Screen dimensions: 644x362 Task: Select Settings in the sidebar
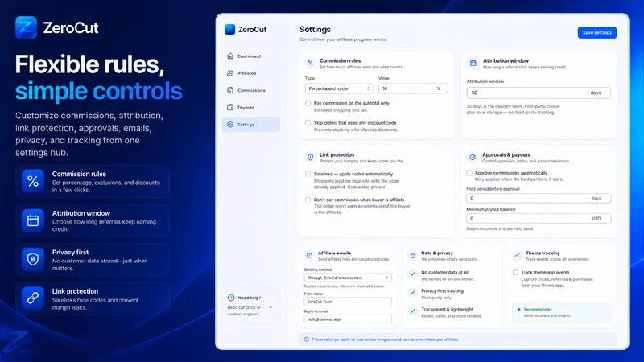tap(251, 125)
